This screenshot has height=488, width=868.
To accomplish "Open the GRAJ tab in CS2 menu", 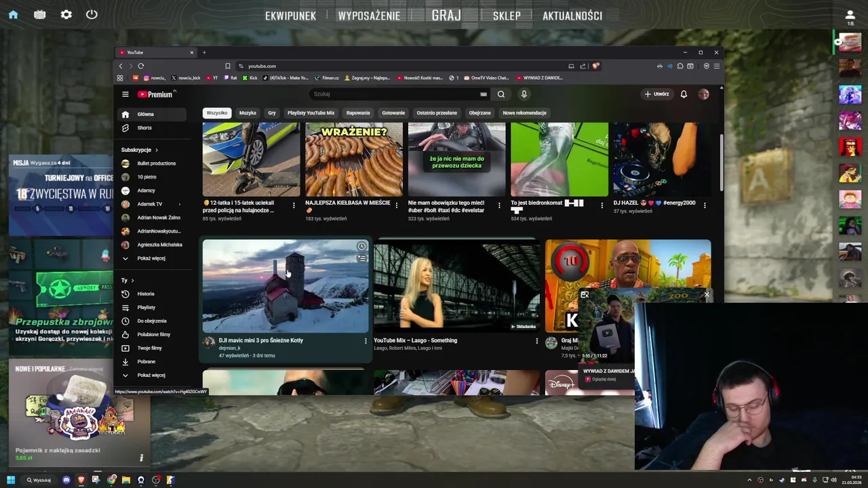I will (x=446, y=15).
